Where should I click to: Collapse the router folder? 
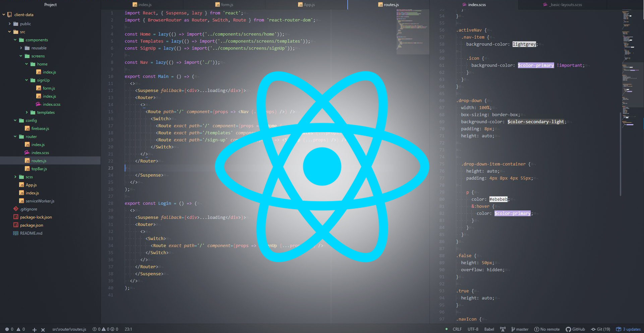click(15, 137)
